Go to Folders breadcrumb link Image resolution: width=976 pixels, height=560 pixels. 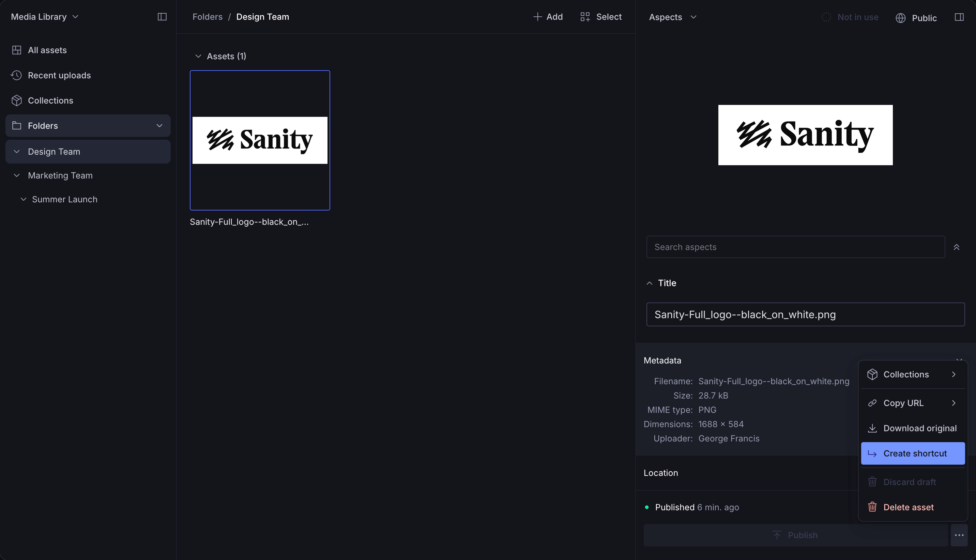207,17
